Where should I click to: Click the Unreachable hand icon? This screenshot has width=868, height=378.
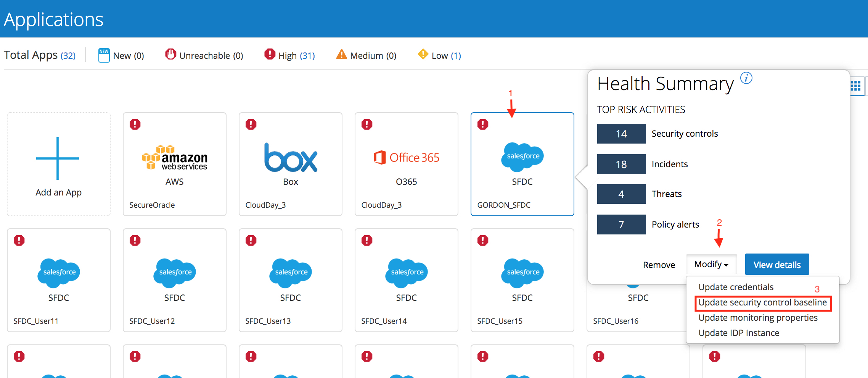pos(170,54)
